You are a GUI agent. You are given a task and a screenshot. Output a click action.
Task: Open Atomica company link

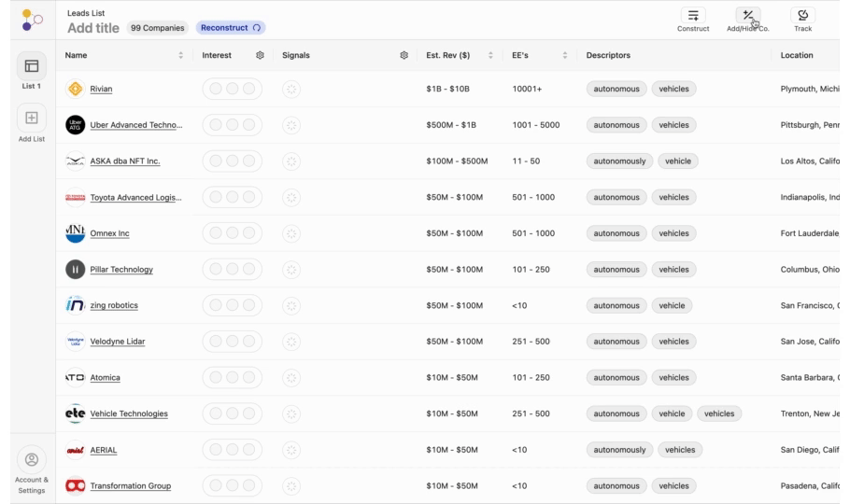105,377
